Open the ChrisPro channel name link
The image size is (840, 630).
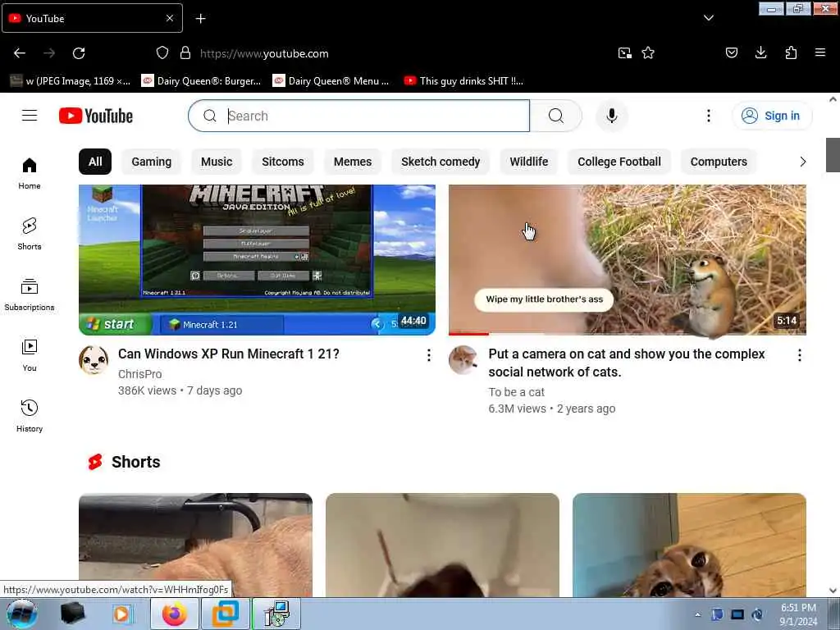[139, 374]
